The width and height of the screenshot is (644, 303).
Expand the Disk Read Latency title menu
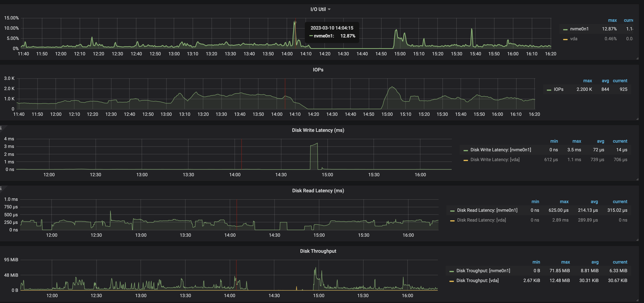click(318, 190)
